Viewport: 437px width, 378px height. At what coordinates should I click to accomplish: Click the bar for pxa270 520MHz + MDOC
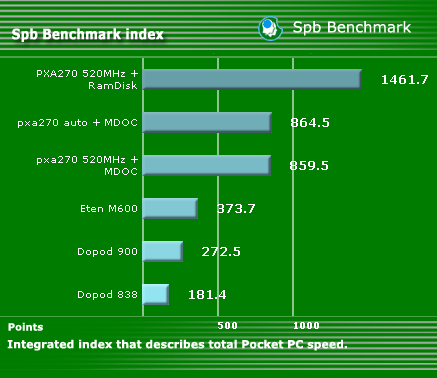pyautogui.click(x=207, y=165)
